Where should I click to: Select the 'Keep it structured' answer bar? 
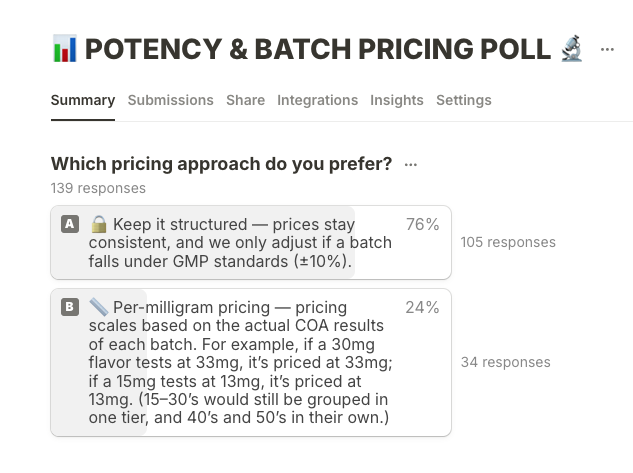tap(250, 243)
